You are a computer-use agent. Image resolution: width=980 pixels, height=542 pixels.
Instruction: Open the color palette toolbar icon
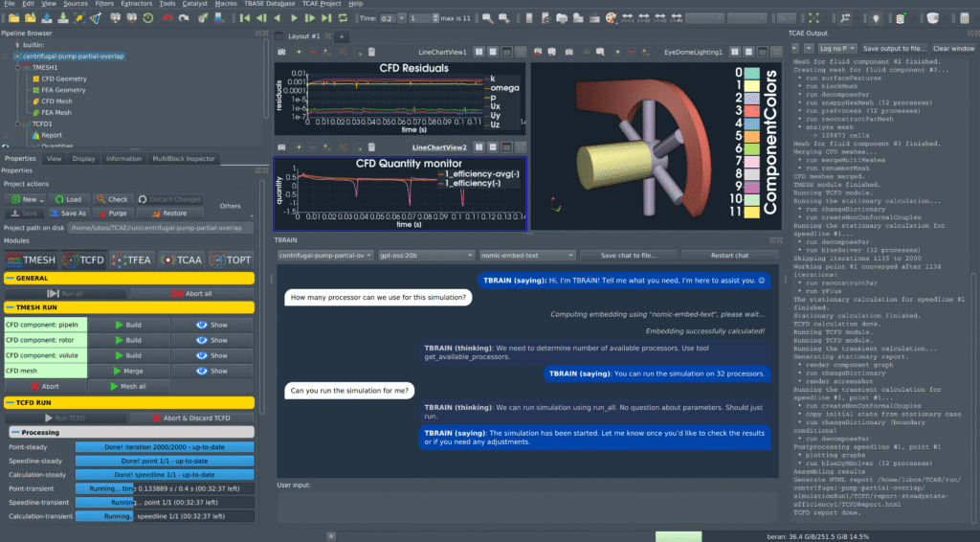coord(612,18)
